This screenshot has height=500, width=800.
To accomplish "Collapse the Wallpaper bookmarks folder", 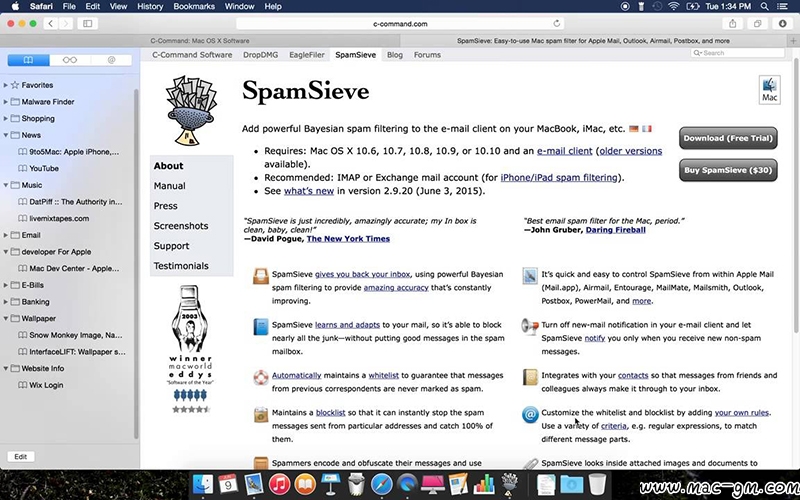I will (x=6, y=318).
